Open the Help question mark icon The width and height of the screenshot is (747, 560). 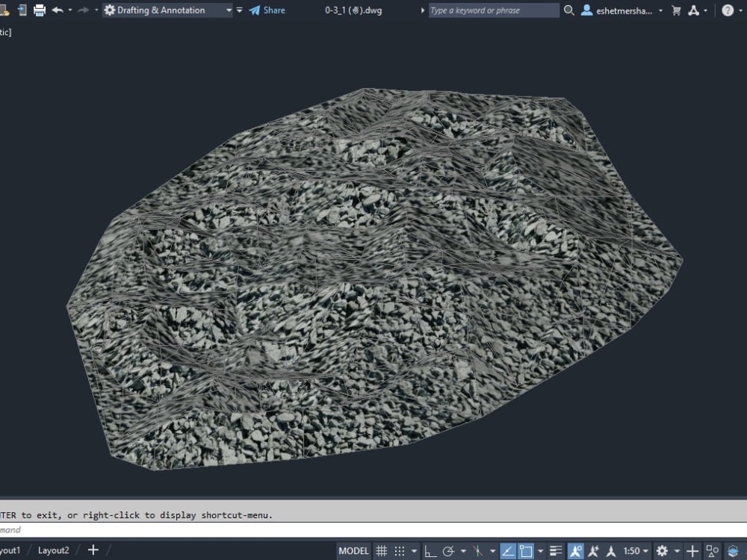point(728,10)
